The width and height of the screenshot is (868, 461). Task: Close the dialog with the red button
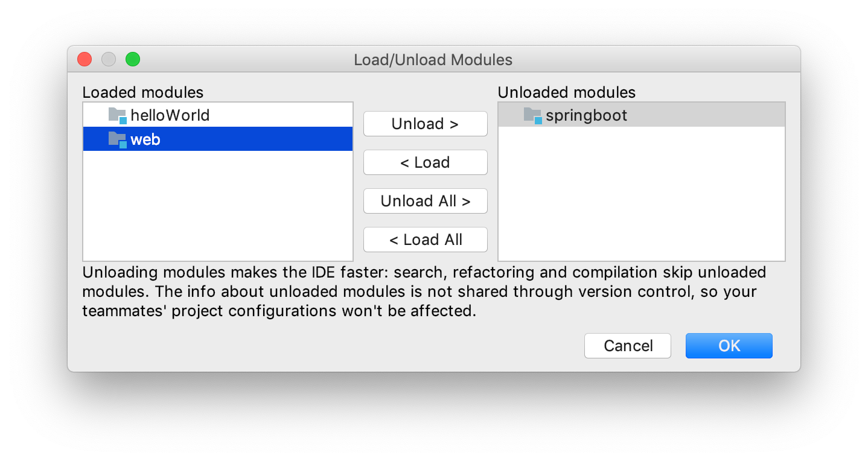click(x=85, y=59)
